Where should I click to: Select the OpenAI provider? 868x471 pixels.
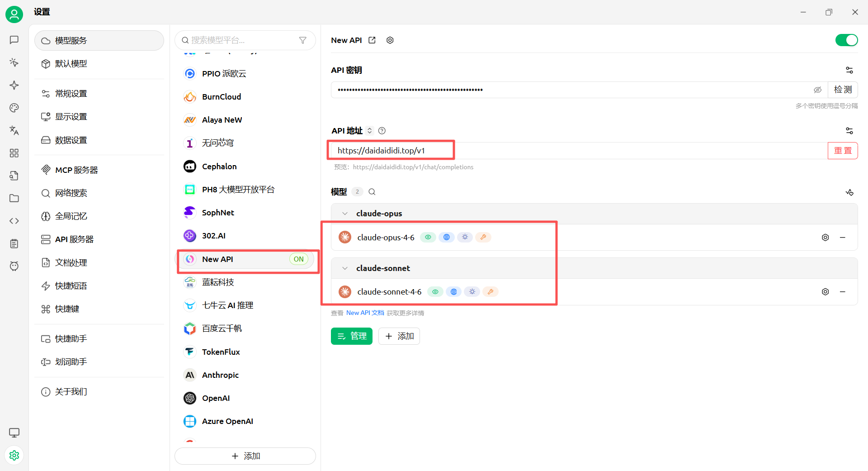click(245, 398)
